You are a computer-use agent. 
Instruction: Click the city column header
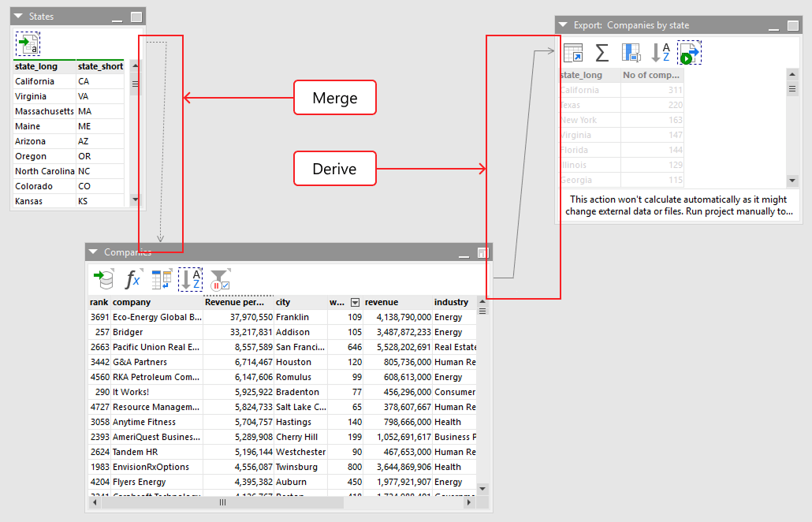[301, 302]
